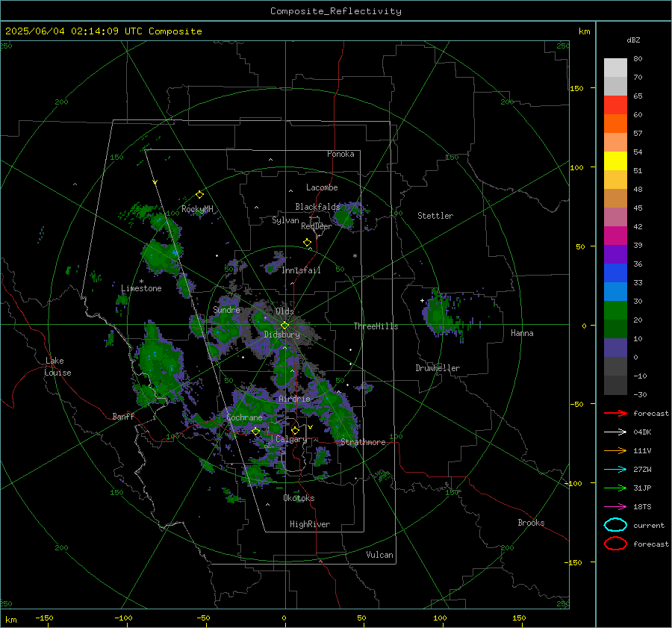
Task: Click the Olds label near radar center
Action: pyautogui.click(x=285, y=311)
